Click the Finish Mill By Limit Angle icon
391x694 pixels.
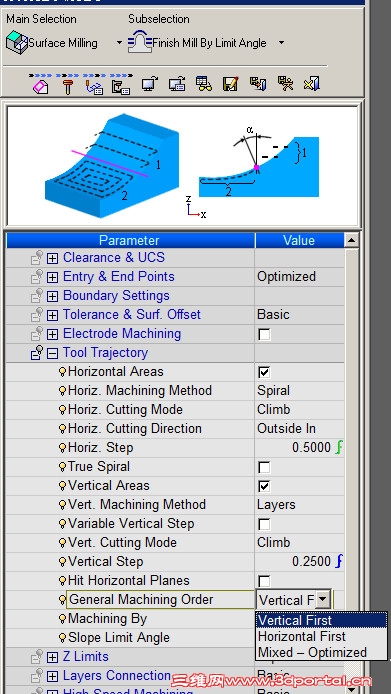coord(140,42)
